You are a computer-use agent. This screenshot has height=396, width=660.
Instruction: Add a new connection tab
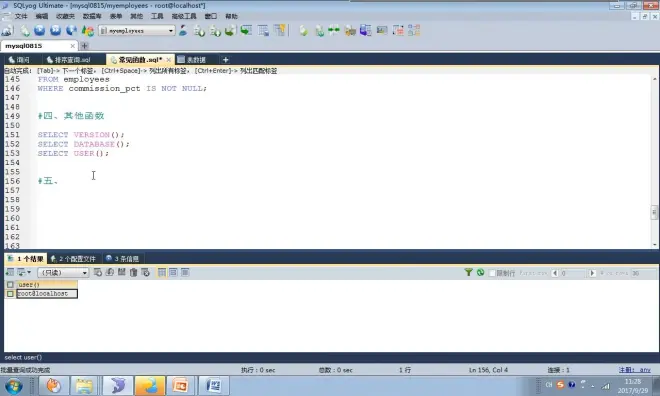(84, 45)
